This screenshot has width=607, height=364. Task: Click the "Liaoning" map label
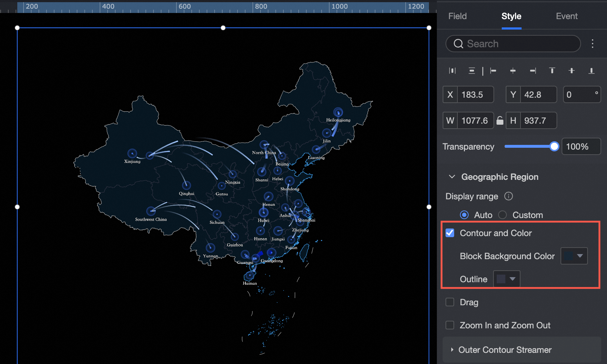click(316, 158)
